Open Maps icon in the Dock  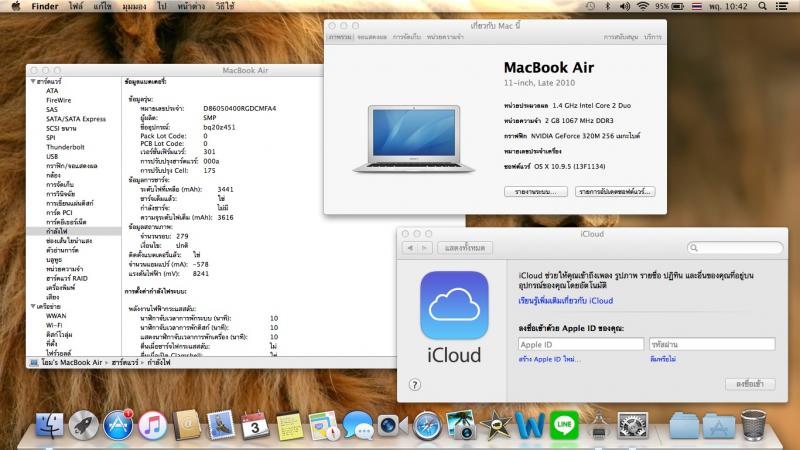tap(323, 426)
